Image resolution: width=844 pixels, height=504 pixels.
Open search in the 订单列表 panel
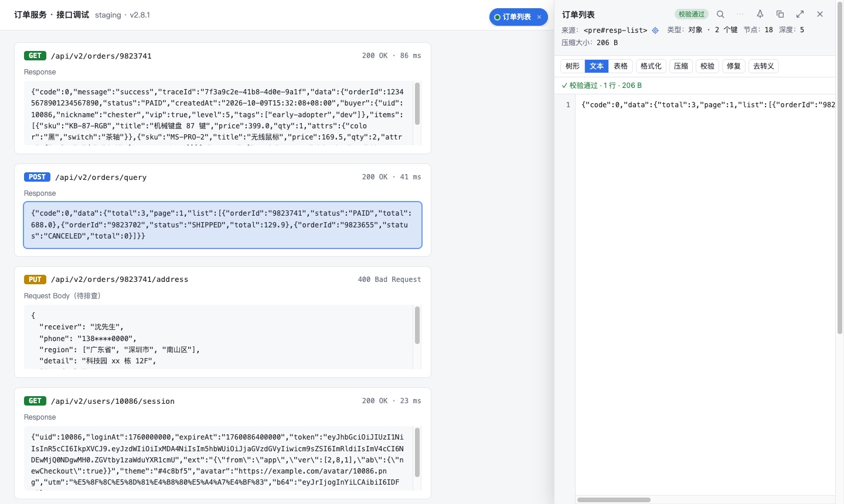click(720, 14)
